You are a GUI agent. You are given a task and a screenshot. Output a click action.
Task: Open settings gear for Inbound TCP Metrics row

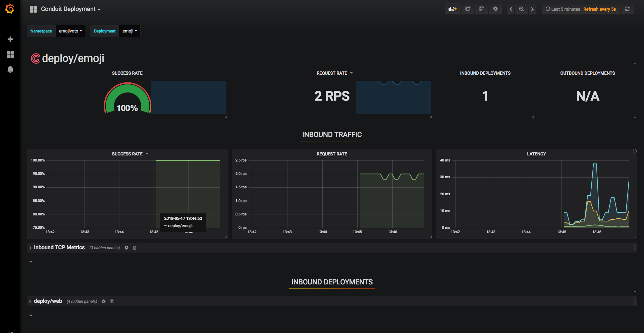[126, 248]
